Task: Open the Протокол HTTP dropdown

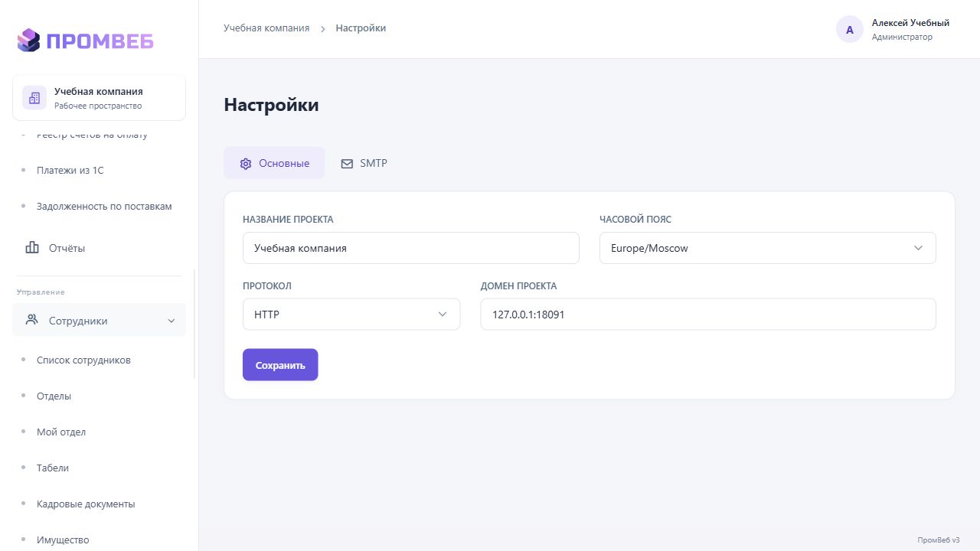Action: 351,315
